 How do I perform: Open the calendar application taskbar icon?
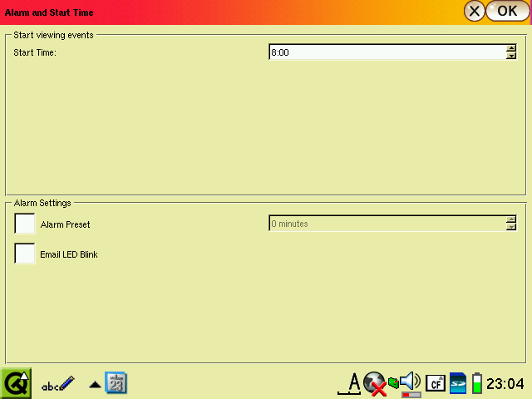[116, 383]
